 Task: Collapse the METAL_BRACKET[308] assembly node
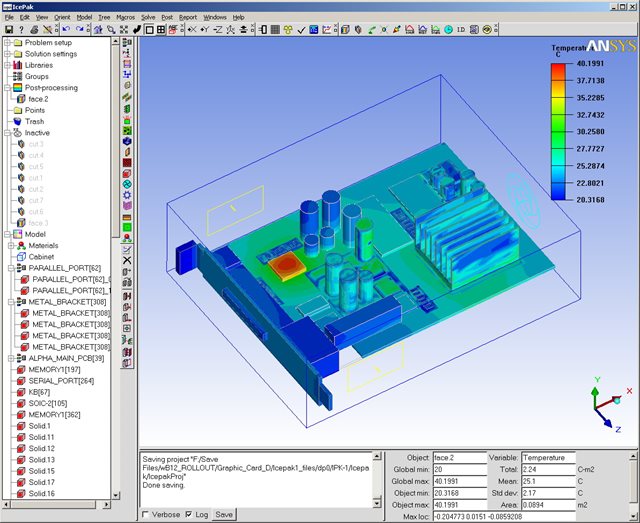coord(11,302)
